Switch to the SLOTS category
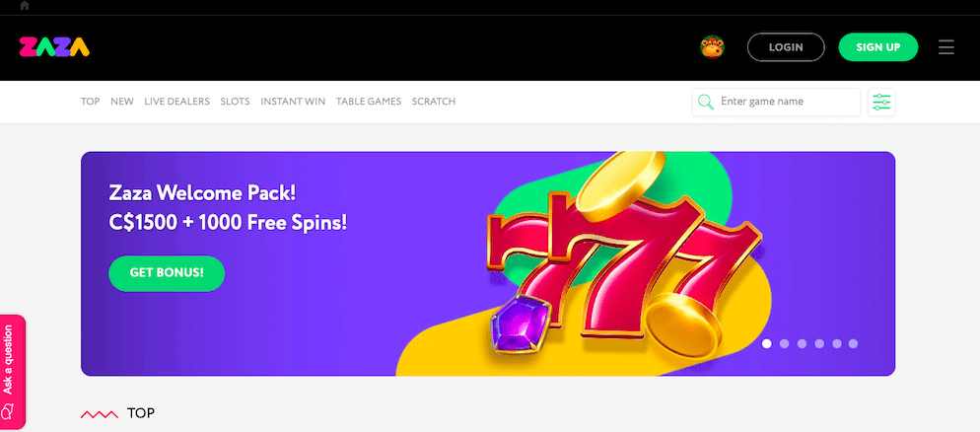Screen dimensions: 980x432 coord(235,102)
